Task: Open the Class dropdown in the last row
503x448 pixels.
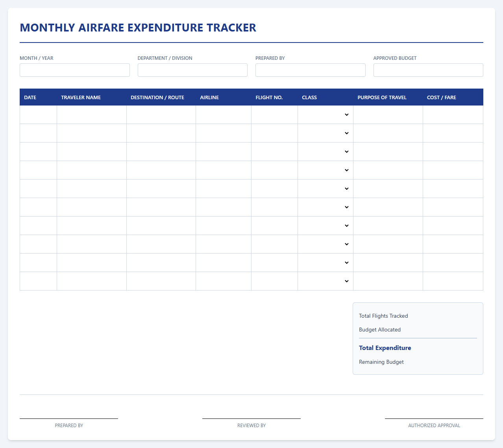Action: pyautogui.click(x=325, y=281)
